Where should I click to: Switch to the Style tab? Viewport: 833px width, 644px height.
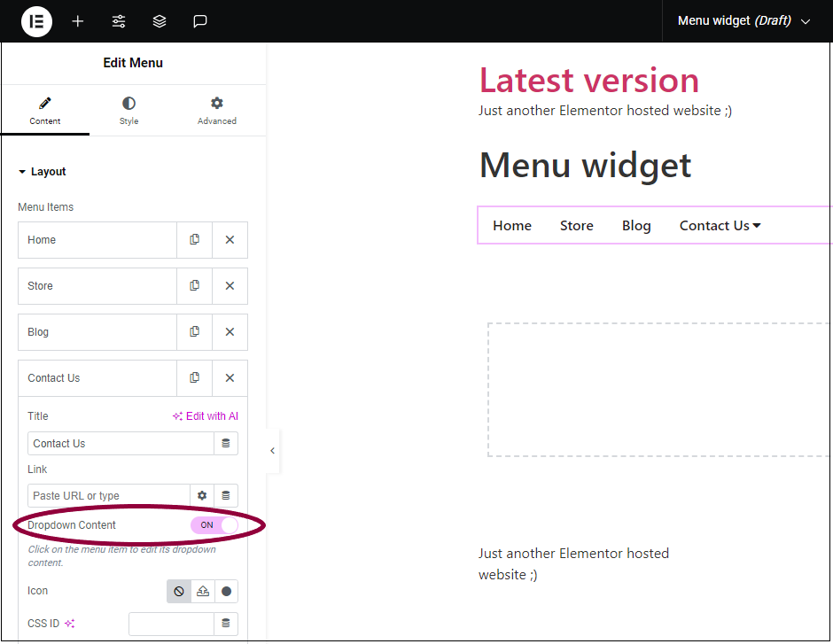tap(128, 111)
